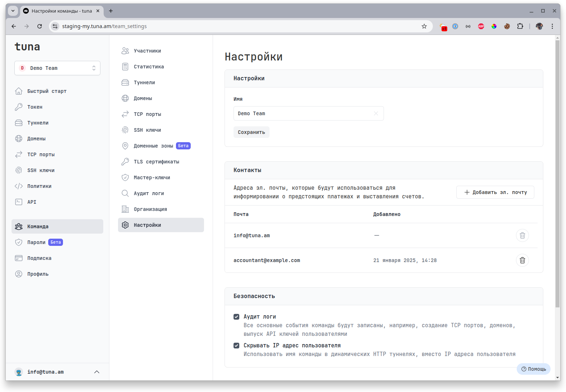Open the Demo Team switcher dropdown
Image resolution: width=566 pixels, height=392 pixels.
(x=57, y=68)
